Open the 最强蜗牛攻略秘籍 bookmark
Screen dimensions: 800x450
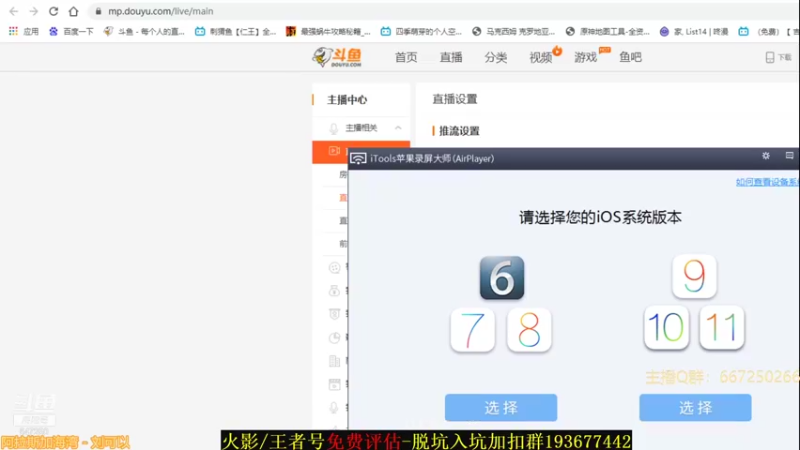tap(328, 32)
